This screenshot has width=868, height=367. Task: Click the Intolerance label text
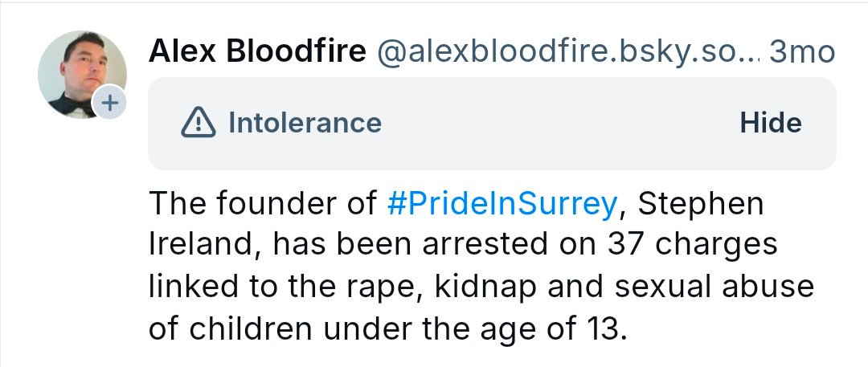coord(305,123)
